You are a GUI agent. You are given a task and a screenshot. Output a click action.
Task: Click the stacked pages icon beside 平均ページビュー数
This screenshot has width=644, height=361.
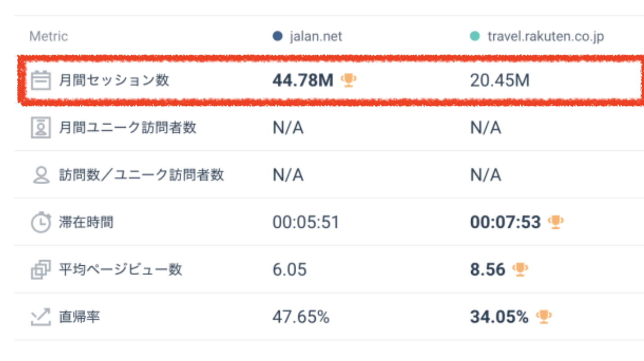coord(41,270)
